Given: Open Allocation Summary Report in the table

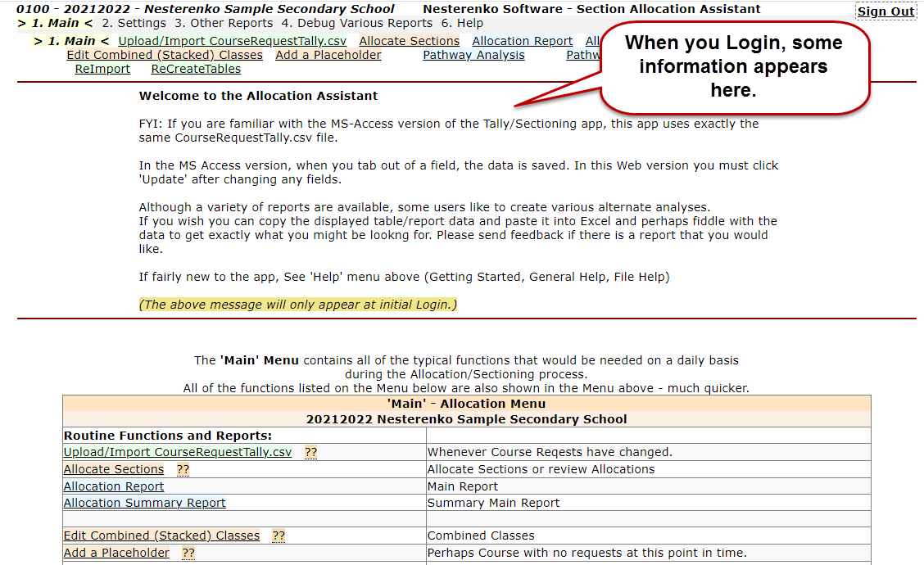Looking at the screenshot, I should 144,503.
